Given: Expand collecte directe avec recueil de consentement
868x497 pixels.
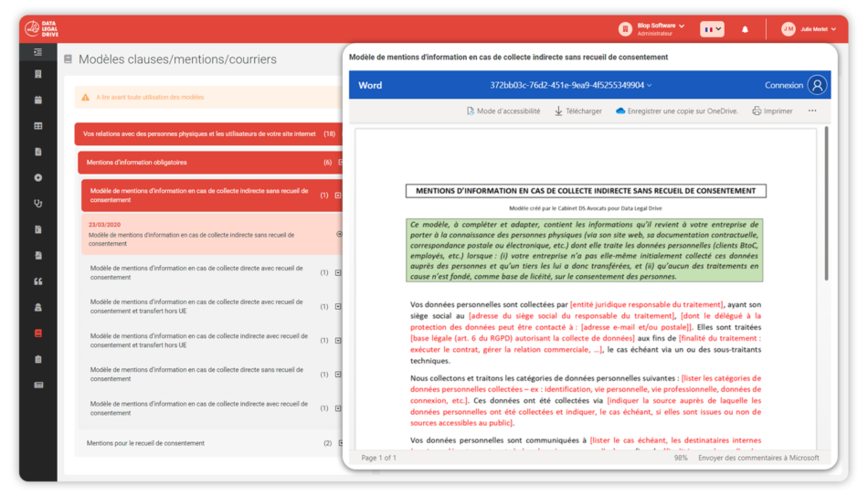Looking at the screenshot, I should point(338,272).
